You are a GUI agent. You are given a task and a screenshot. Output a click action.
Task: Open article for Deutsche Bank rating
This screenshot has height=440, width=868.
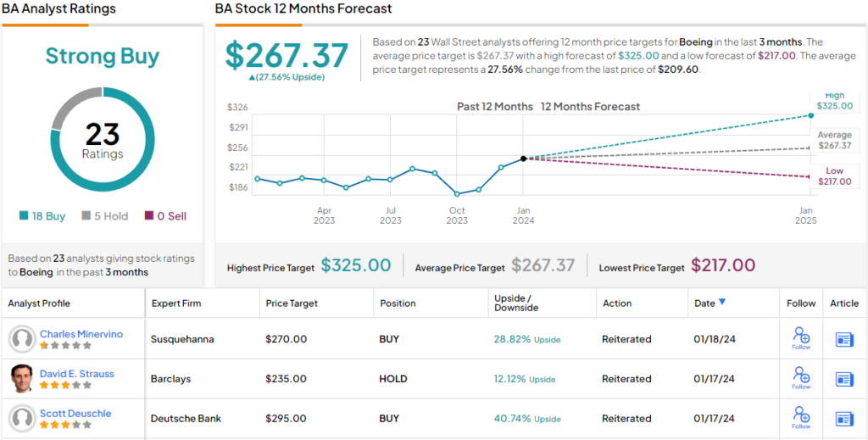844,419
